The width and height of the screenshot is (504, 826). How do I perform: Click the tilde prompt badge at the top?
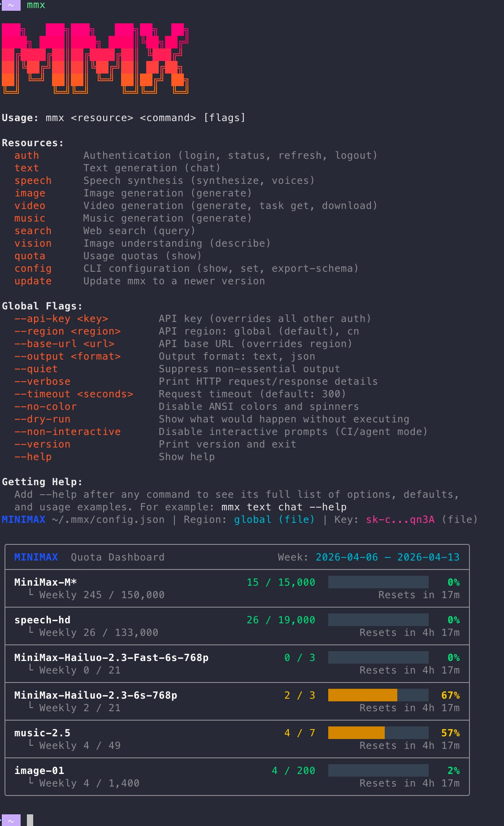click(x=11, y=5)
